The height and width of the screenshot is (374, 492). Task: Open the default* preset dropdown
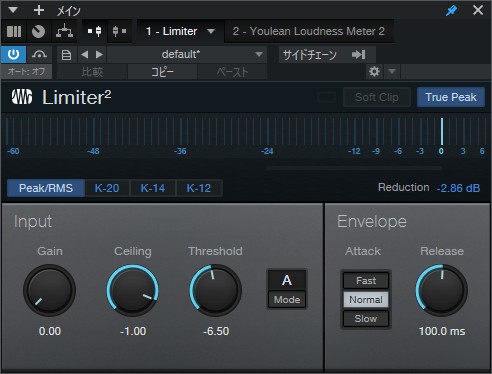pyautogui.click(x=187, y=54)
